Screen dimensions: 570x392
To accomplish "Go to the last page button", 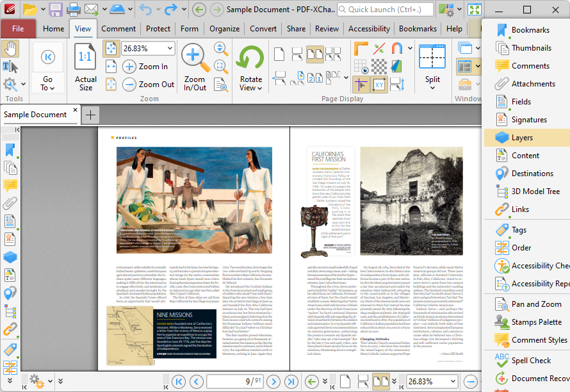I will tap(291, 382).
